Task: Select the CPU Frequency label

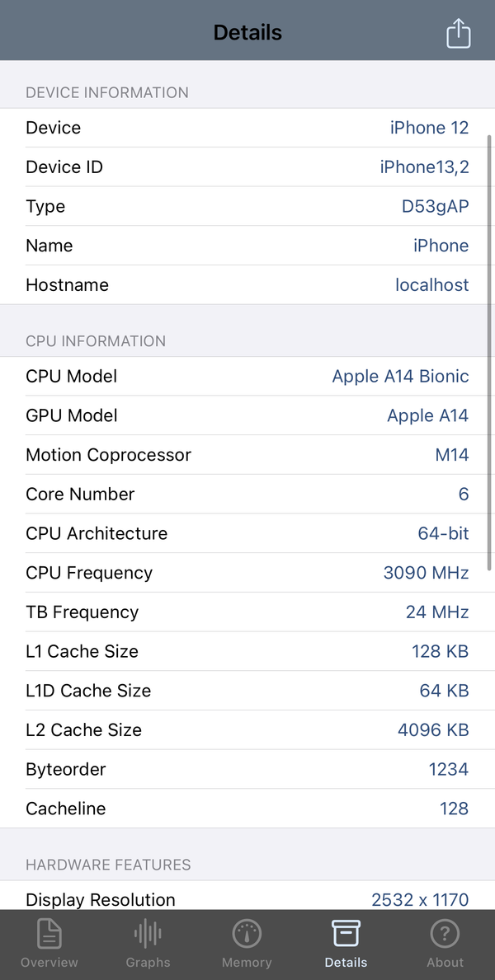Action: [x=89, y=573]
